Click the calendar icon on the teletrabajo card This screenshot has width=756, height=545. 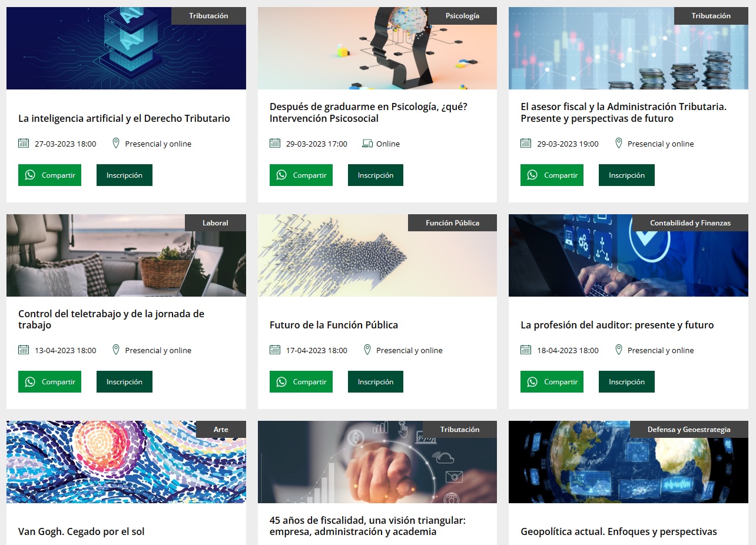pyautogui.click(x=24, y=350)
